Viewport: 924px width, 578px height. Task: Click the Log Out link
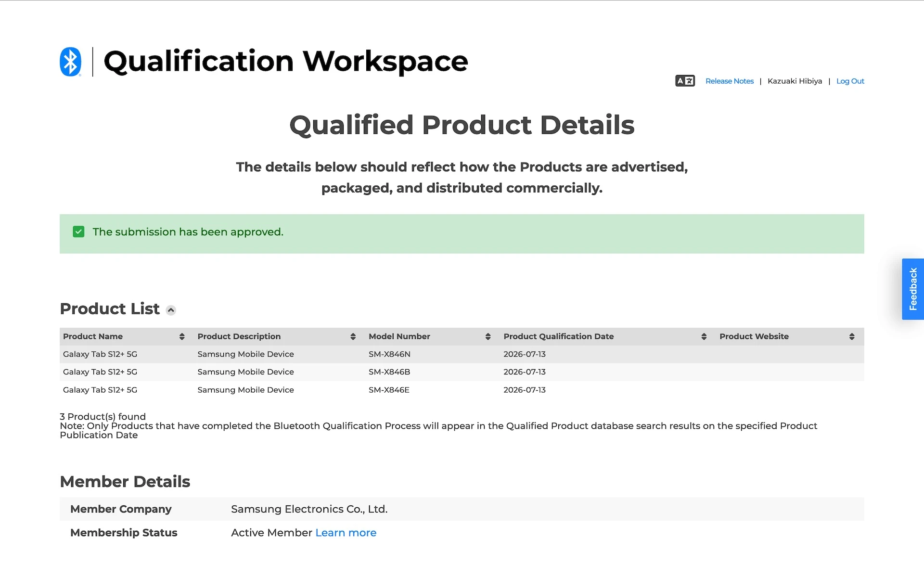(850, 81)
